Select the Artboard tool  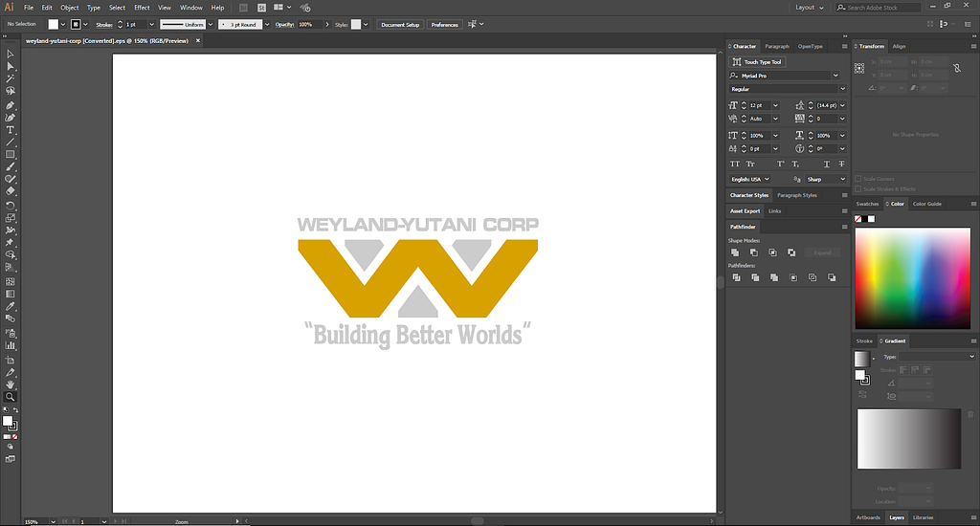pyautogui.click(x=10, y=360)
